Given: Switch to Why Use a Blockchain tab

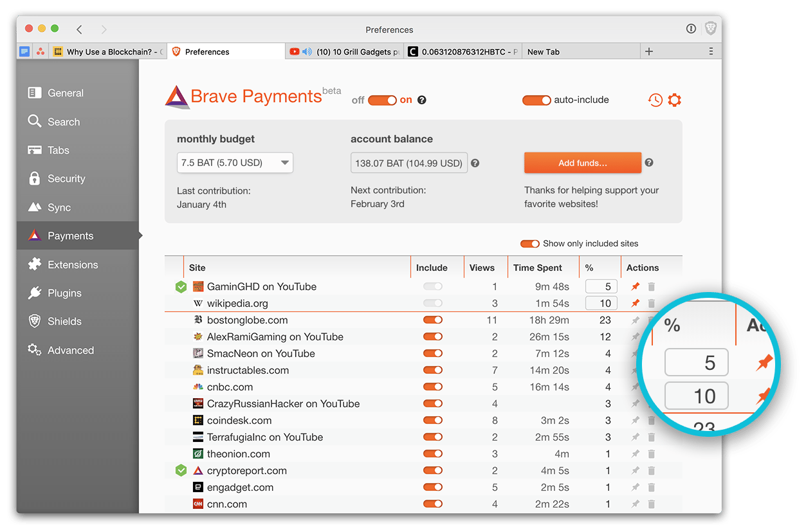Looking at the screenshot, I should [x=109, y=51].
